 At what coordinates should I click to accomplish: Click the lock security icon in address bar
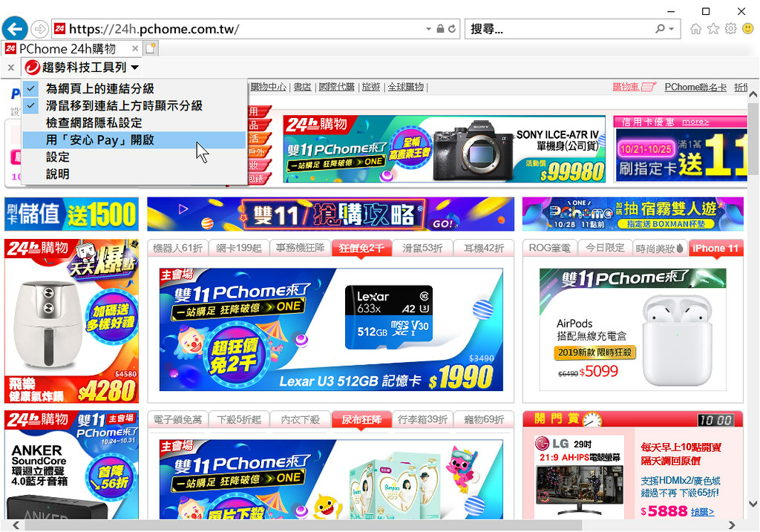click(x=440, y=29)
